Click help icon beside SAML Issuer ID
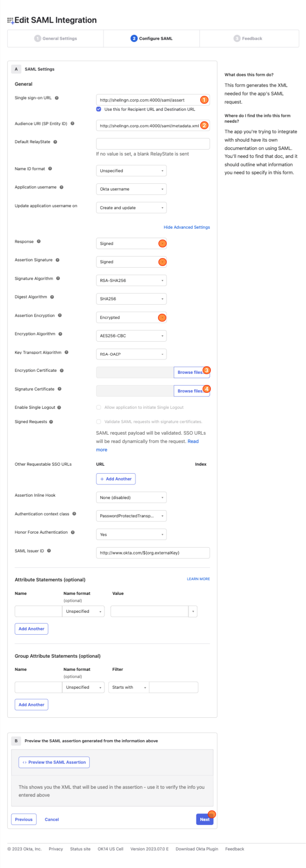 (x=49, y=551)
